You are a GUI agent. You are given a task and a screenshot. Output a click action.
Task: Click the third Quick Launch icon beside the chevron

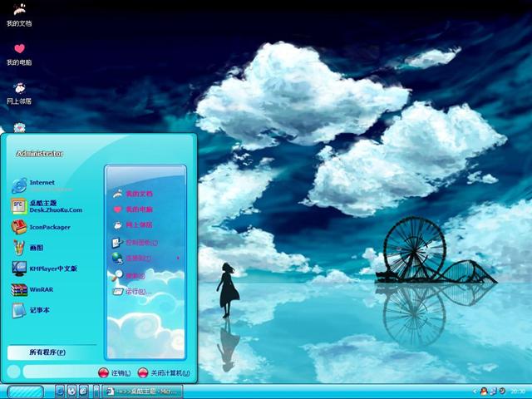click(x=84, y=392)
